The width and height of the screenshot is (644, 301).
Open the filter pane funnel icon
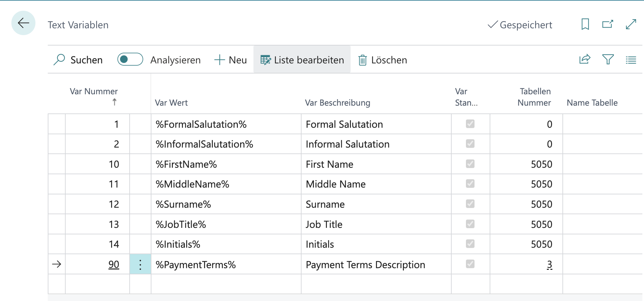608,59
